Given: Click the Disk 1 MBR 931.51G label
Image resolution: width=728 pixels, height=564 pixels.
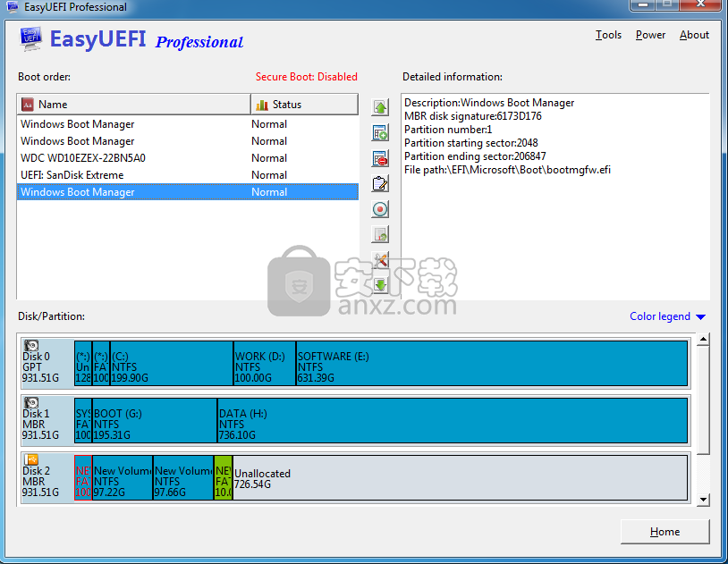Looking at the screenshot, I should (x=40, y=425).
